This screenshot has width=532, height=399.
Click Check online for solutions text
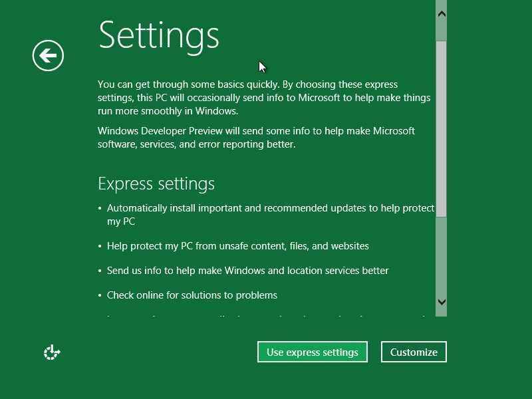pos(192,295)
